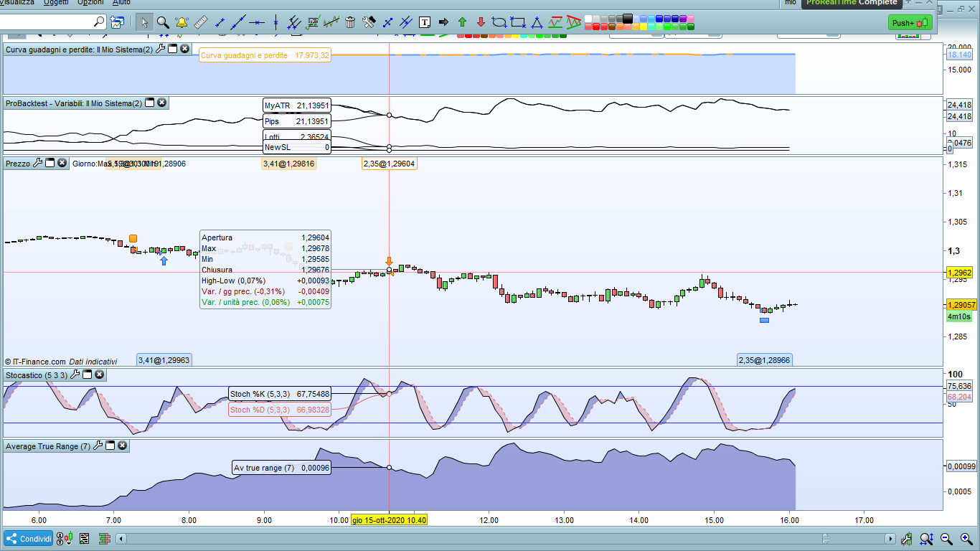Select the green up arrow object
The width and height of the screenshot is (980, 551).
tap(462, 22)
